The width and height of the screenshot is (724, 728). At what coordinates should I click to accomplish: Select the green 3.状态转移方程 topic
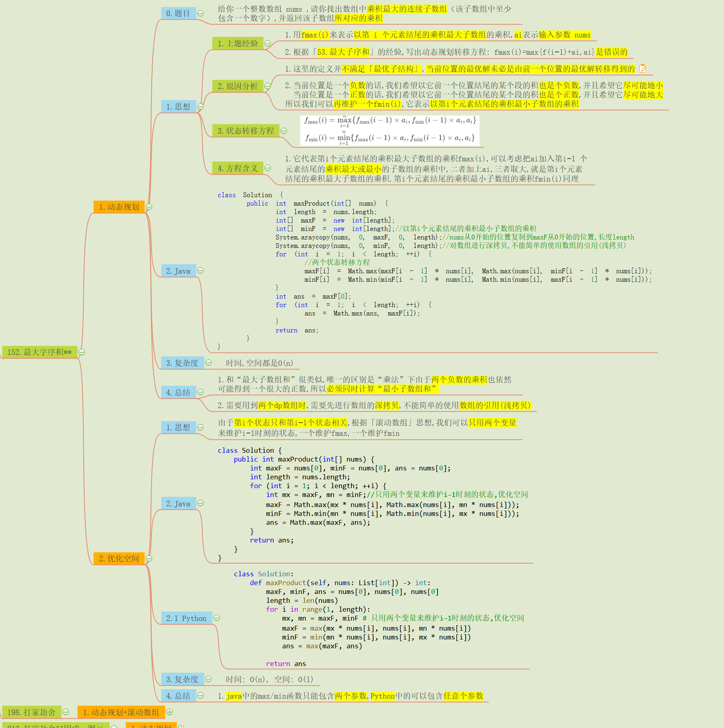246,131
